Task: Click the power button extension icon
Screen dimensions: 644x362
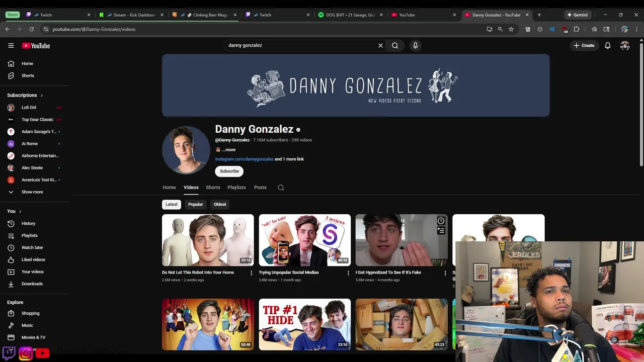Action: 540,29
